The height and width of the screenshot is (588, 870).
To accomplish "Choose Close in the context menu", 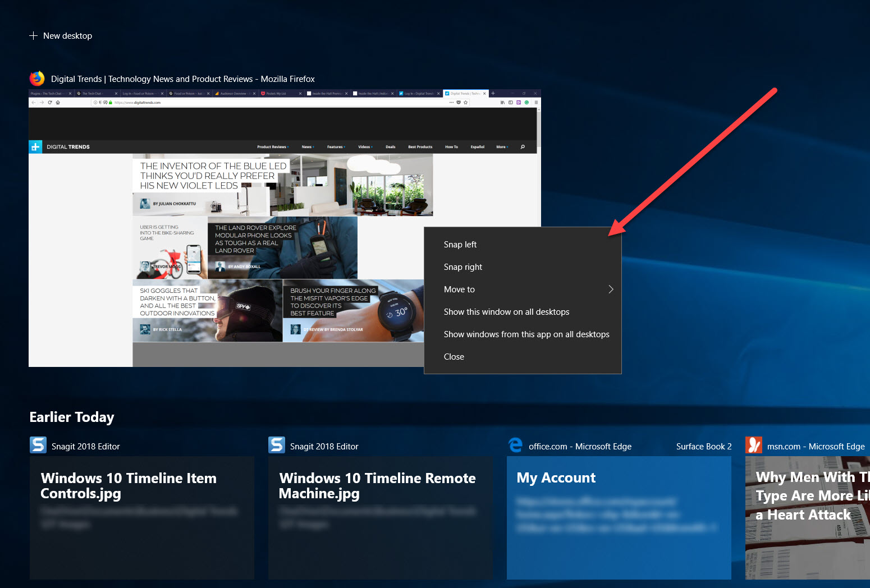I will [523, 357].
